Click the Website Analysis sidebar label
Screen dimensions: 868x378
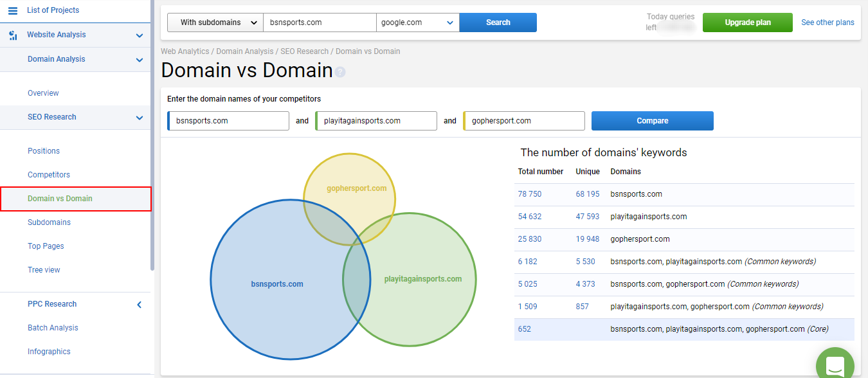(x=57, y=35)
